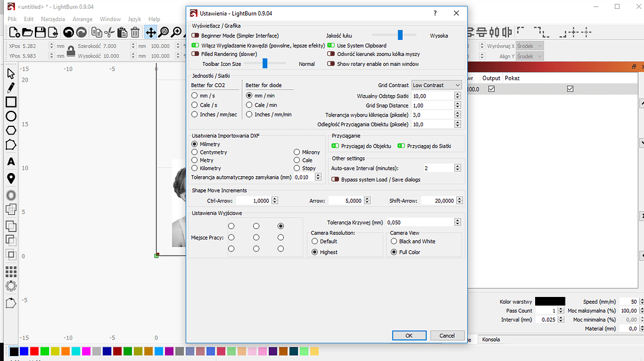Toggle Bypass system Load / Save dialogs
The height and width of the screenshot is (361, 644).
pyautogui.click(x=335, y=179)
